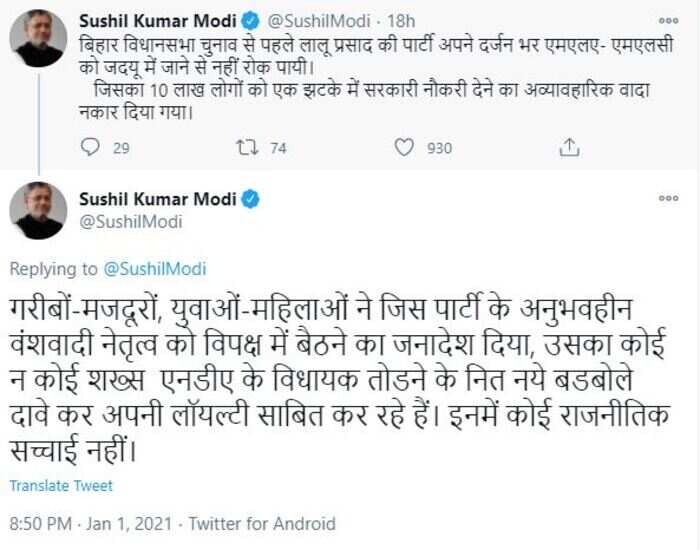Viewport: 700px width, 550px height.
Task: Like the first tweet with 930 likes
Action: [404, 147]
